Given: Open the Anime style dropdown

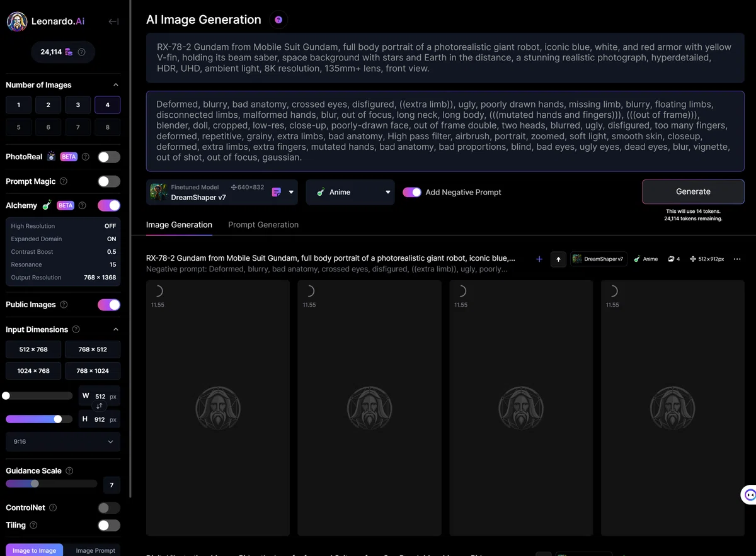Looking at the screenshot, I should [x=350, y=192].
